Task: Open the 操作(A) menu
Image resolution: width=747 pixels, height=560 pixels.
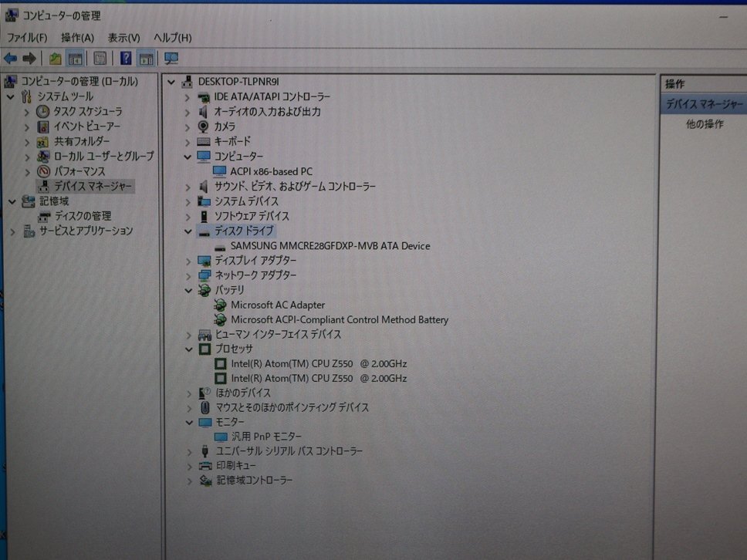Action: click(x=78, y=38)
